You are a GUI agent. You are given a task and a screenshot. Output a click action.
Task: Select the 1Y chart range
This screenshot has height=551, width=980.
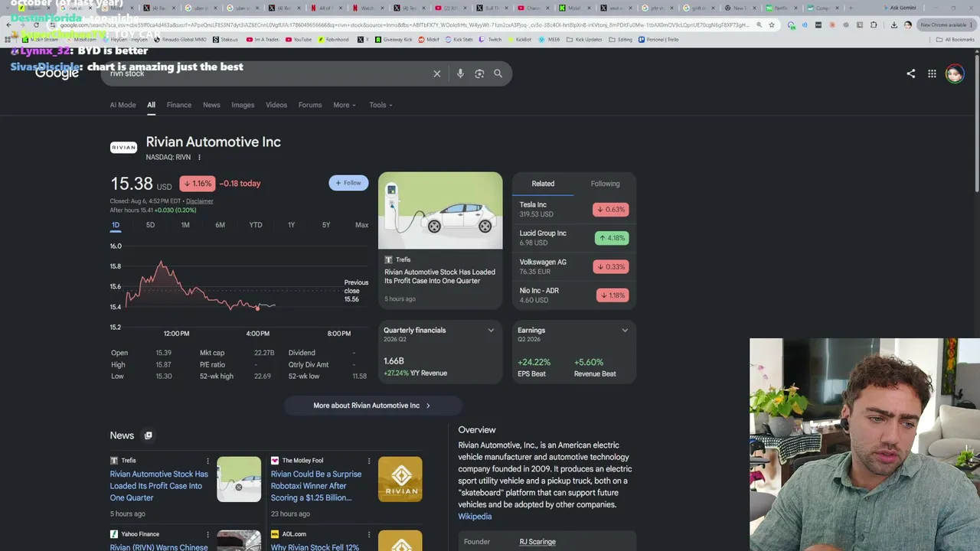(x=291, y=225)
